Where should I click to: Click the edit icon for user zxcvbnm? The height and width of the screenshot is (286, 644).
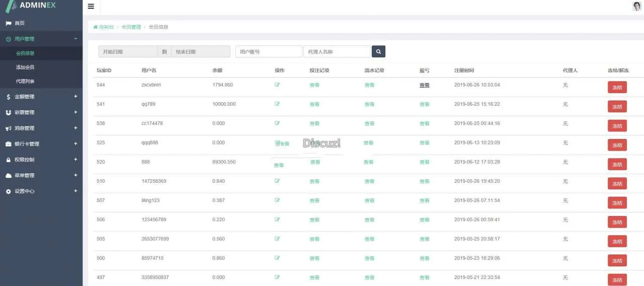coord(277,85)
